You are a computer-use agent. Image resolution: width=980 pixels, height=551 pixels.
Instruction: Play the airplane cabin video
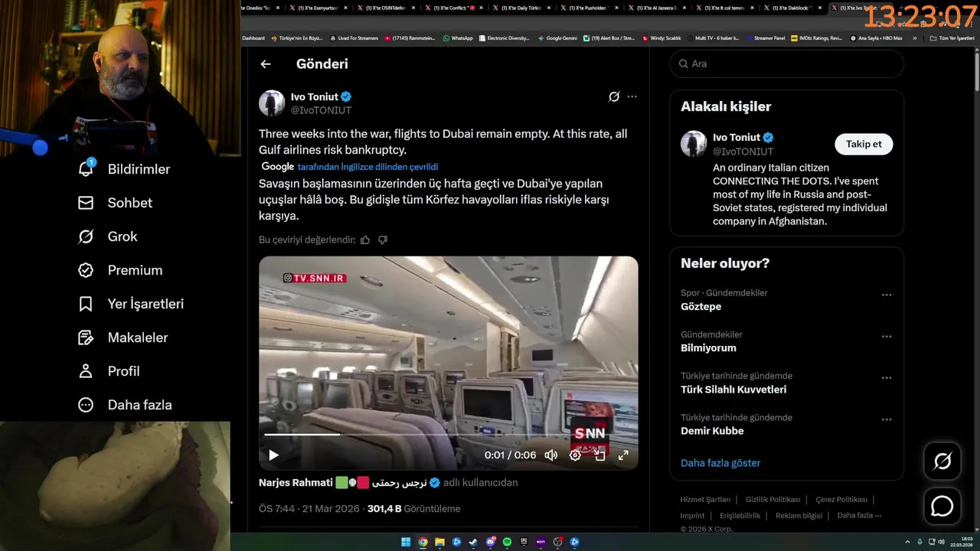273,455
